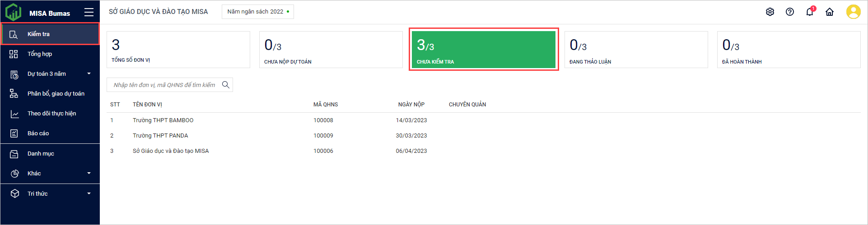Open the Báo cáo section
This screenshot has width=868, height=225.
[38, 133]
